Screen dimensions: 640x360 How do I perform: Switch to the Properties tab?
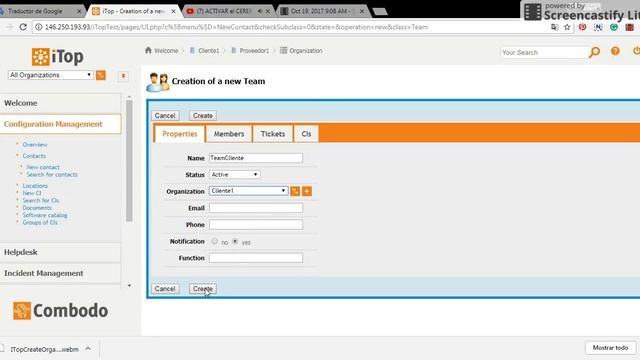pyautogui.click(x=180, y=134)
